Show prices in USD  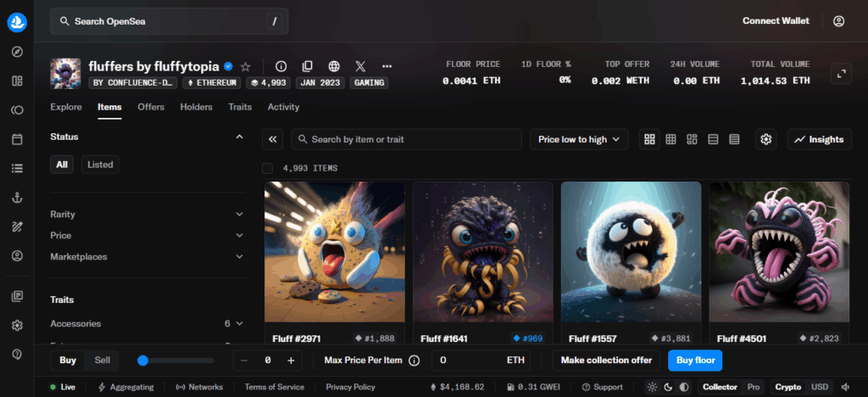[820, 387]
